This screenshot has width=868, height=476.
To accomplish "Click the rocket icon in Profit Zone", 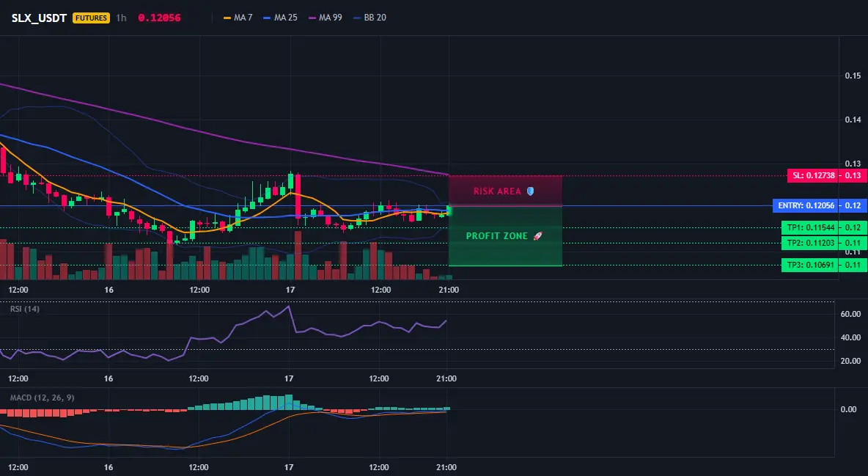I will tap(537, 236).
